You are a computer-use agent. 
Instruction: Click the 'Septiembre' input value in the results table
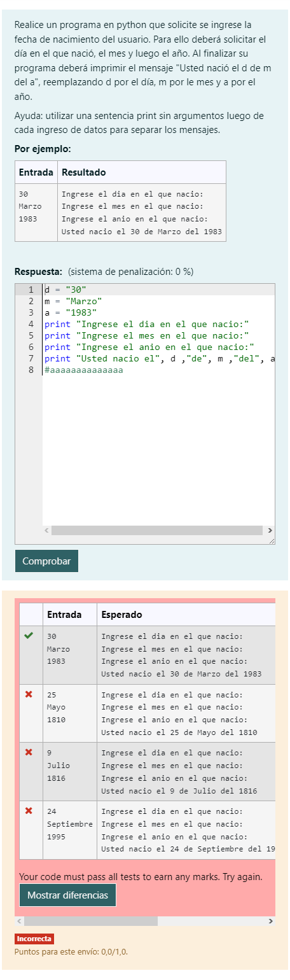click(x=70, y=824)
